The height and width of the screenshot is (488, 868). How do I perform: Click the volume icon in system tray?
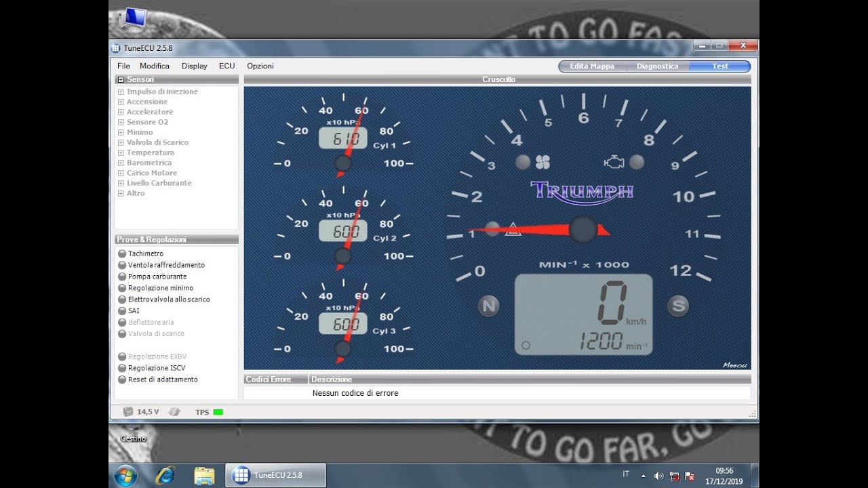point(658,476)
